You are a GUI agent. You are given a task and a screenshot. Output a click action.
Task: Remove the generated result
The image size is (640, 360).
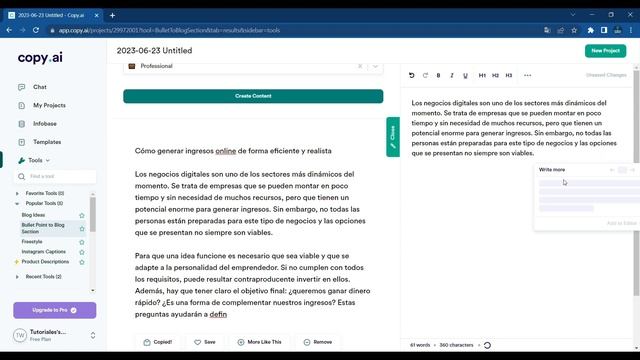click(318, 342)
